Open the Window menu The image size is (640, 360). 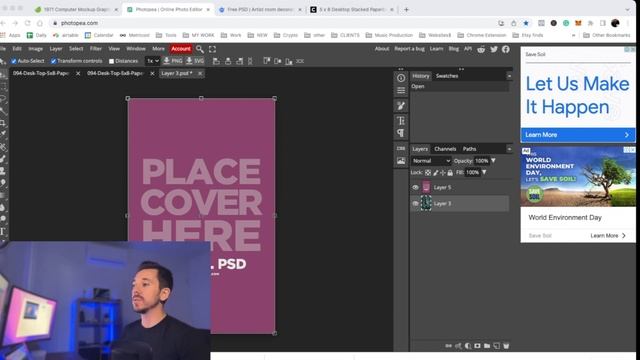pyautogui.click(x=136, y=49)
